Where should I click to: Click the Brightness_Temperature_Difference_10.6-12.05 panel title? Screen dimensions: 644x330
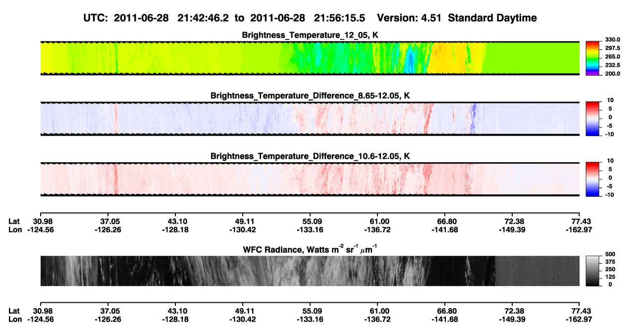click(x=310, y=156)
